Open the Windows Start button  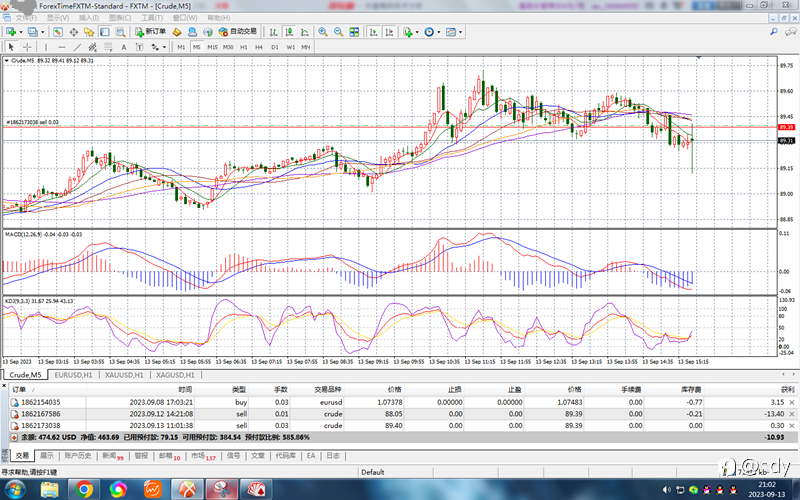pyautogui.click(x=14, y=490)
